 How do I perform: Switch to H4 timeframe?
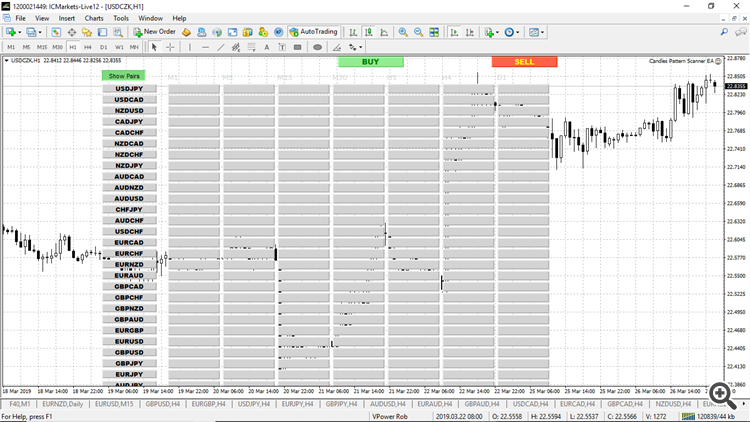pyautogui.click(x=88, y=47)
